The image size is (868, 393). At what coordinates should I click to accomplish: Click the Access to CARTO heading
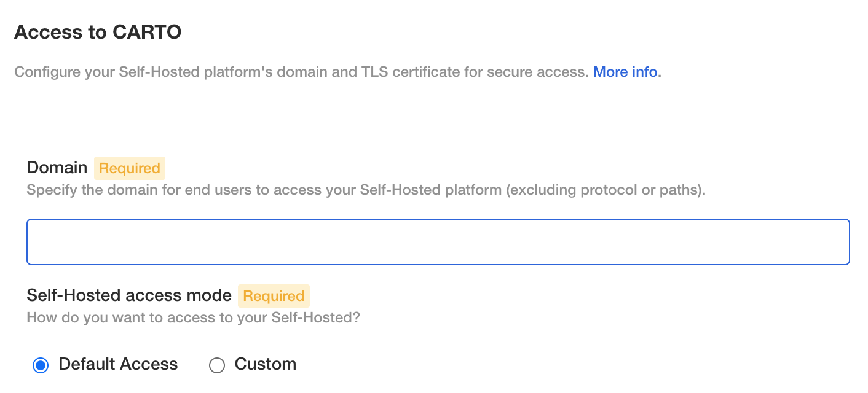pyautogui.click(x=98, y=32)
